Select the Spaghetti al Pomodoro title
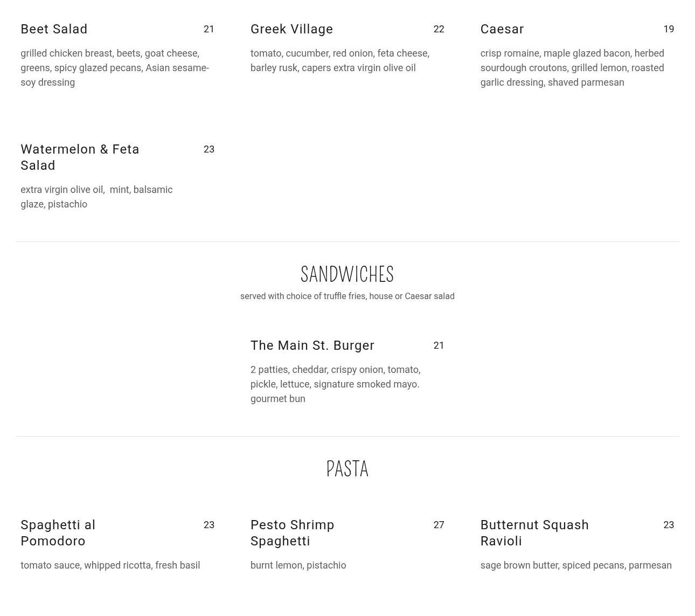 pyautogui.click(x=58, y=532)
